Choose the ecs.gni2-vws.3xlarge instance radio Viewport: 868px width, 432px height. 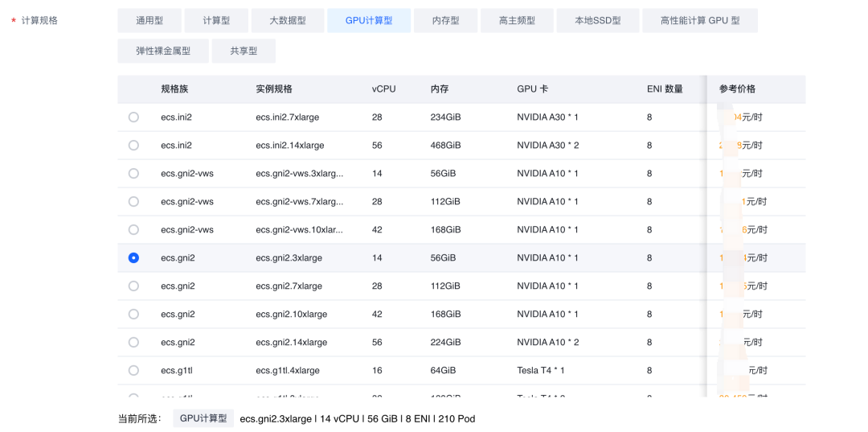pyautogui.click(x=133, y=174)
